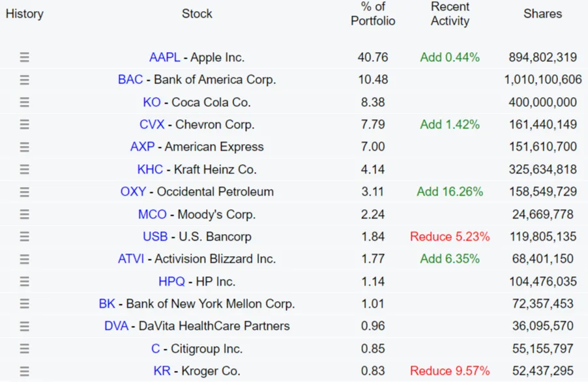Open the AAPL ticker link
This screenshot has width=588, height=382.
coord(164,57)
